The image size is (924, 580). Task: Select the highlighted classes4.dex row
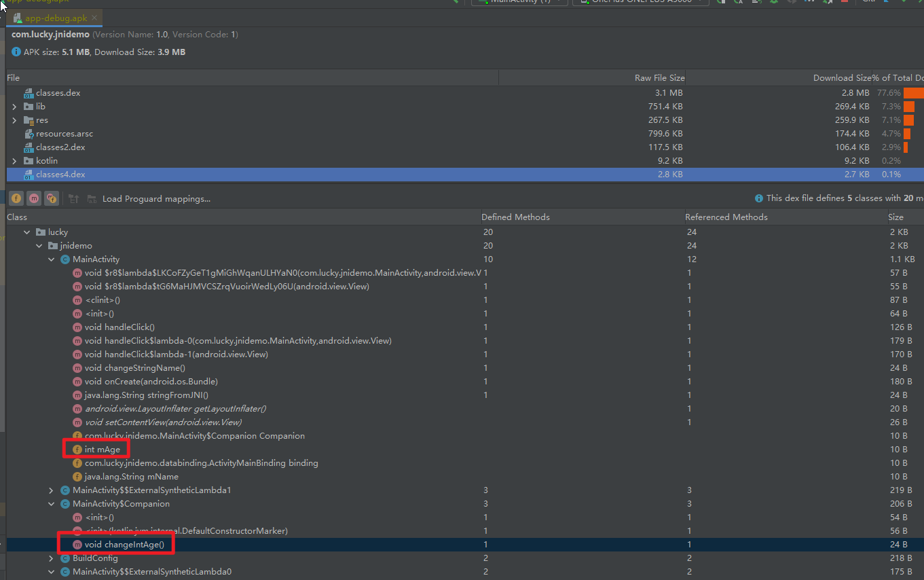click(x=465, y=175)
